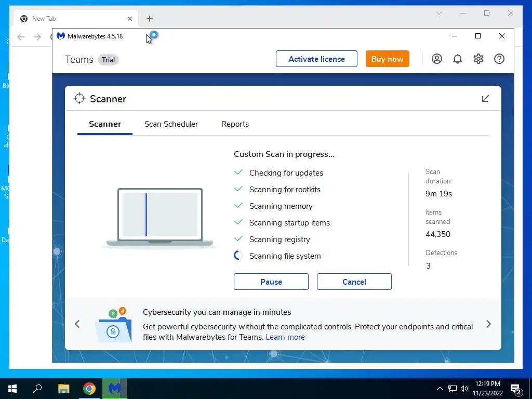Open Windows taskbar search

pos(37,389)
